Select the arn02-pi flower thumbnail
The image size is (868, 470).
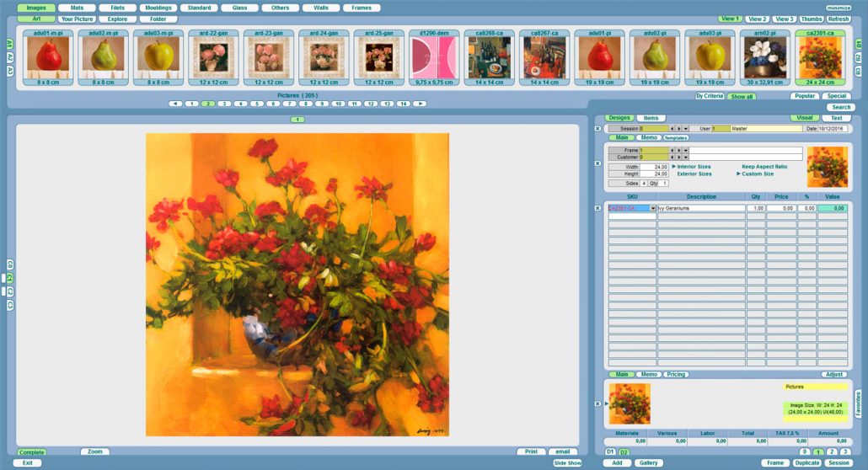click(765, 57)
